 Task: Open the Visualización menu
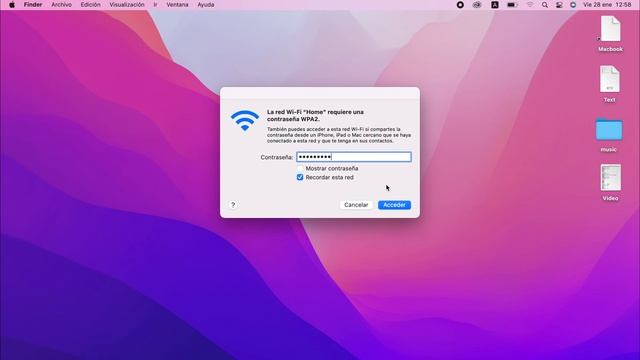[x=127, y=5]
